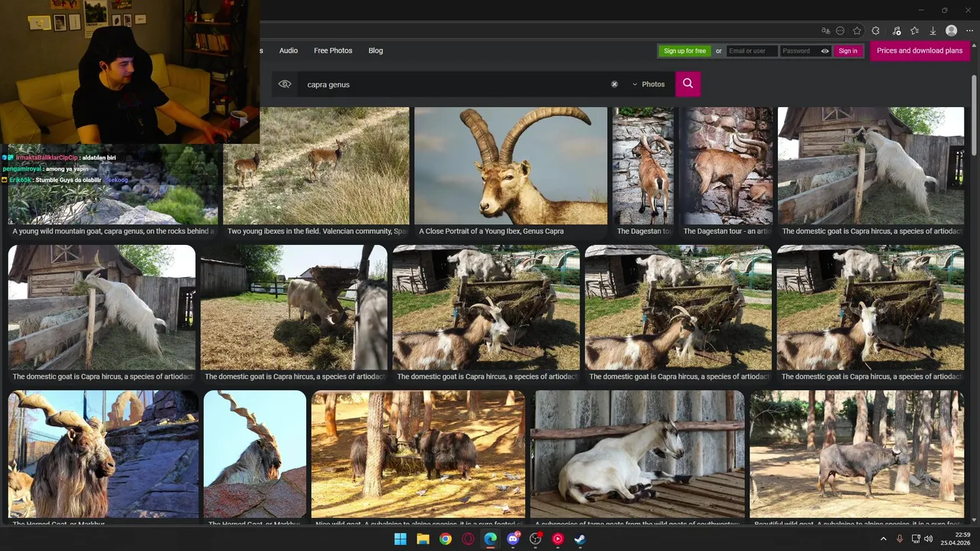Click the volume speaker tray icon

[x=929, y=539]
